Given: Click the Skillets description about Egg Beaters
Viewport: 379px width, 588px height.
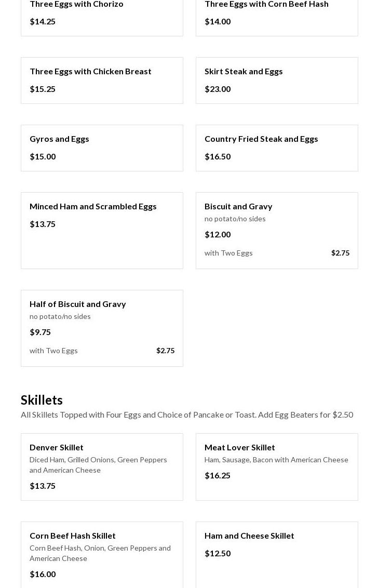Looking at the screenshot, I should (187, 415).
